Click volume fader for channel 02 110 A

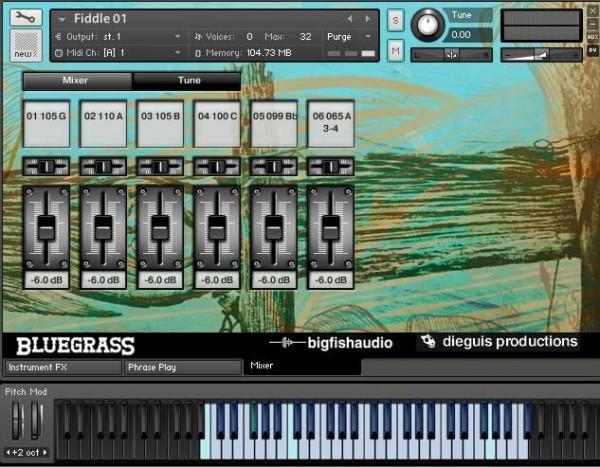pyautogui.click(x=103, y=228)
